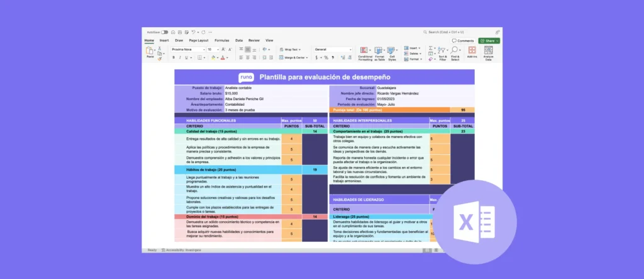The height and width of the screenshot is (279, 644).
Task: Click the Bold formatting button
Action: pos(174,57)
